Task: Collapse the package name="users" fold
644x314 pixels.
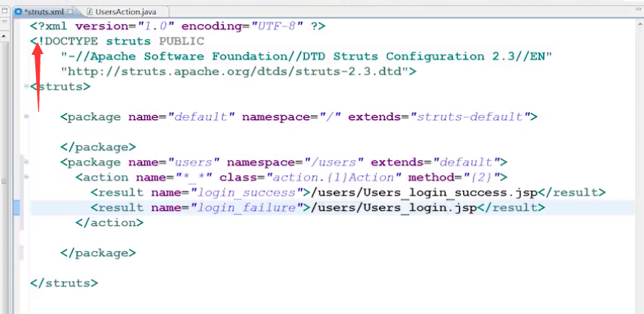Action: tap(26, 162)
